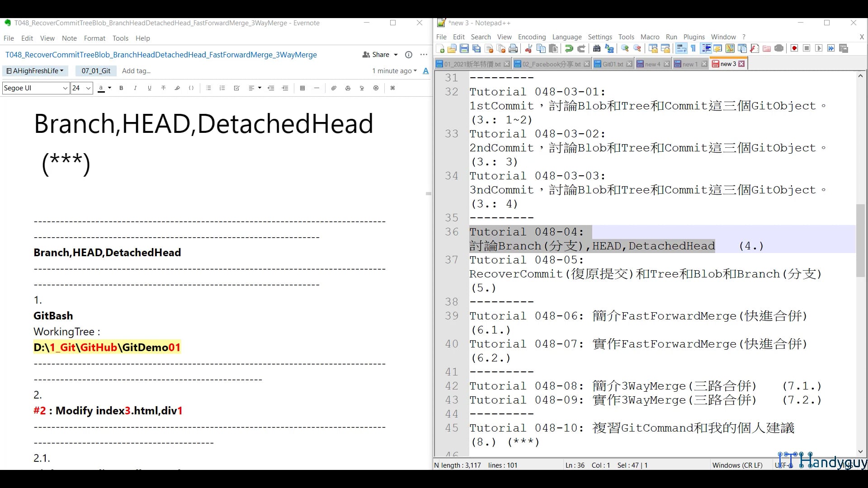This screenshot has width=868, height=488.
Task: Insert a checkbox to-do item
Action: tap(236, 88)
